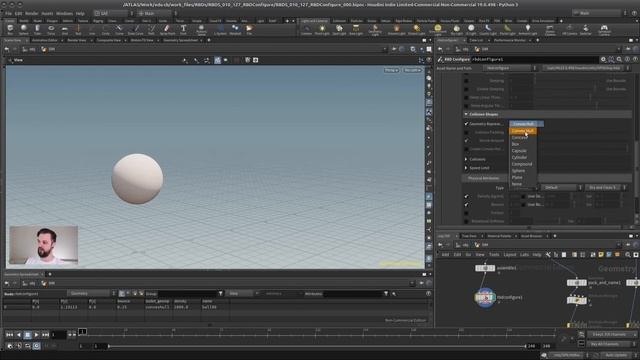Viewport: 640px width, 360px height.
Task: Select the Draw Curve shelf tool
Action: [136, 29]
